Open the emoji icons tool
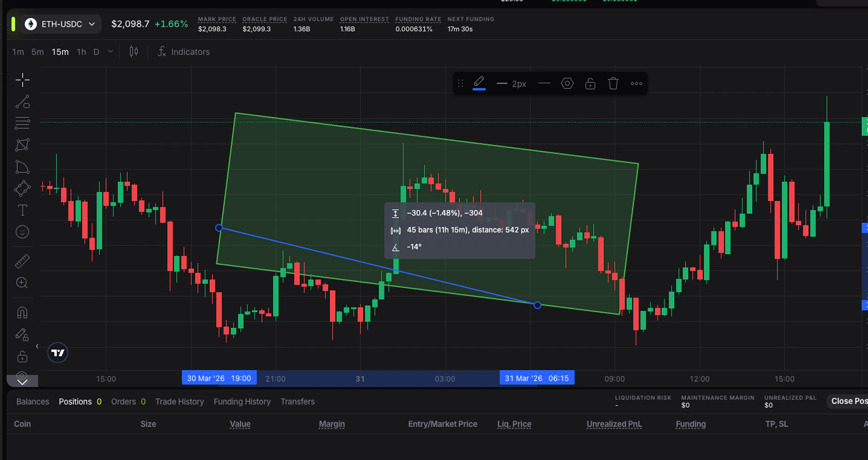The image size is (868, 460). 23,232
